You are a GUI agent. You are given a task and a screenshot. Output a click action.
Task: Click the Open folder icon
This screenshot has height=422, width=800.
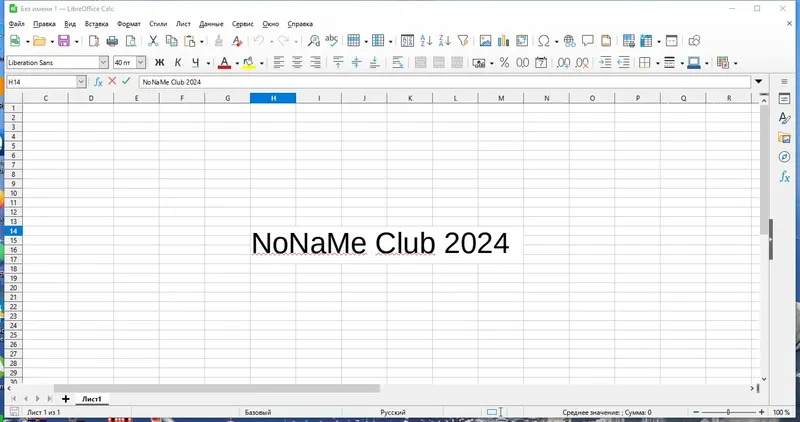click(39, 41)
